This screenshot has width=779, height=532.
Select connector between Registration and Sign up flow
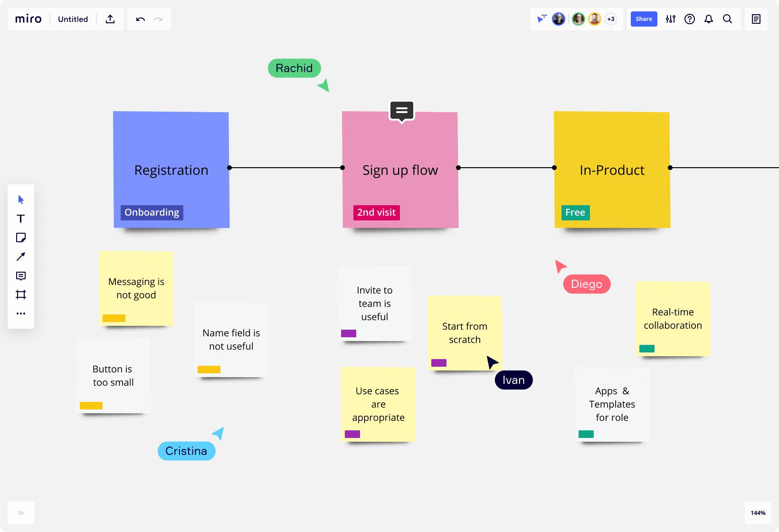pyautogui.click(x=286, y=168)
